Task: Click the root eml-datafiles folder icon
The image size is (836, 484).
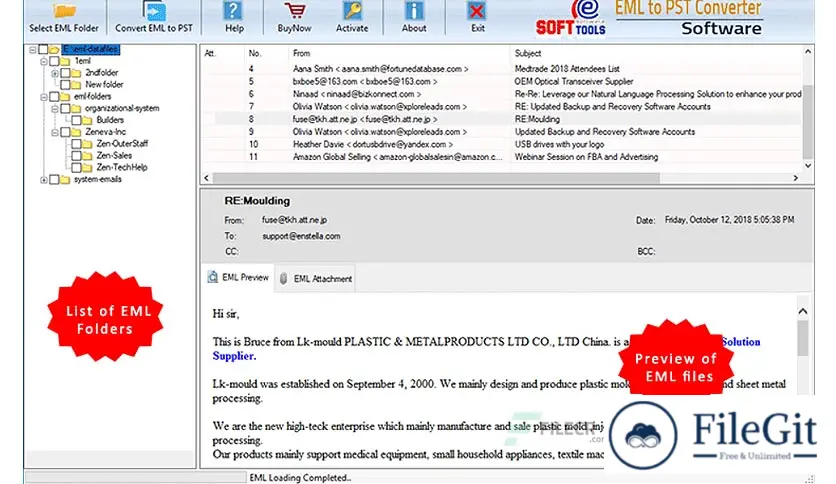Action: point(54,49)
